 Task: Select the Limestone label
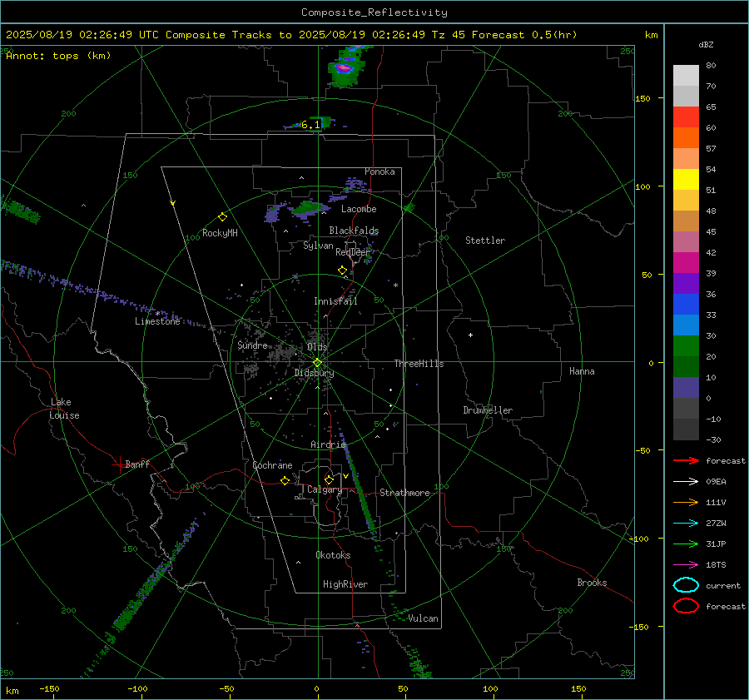[x=157, y=321]
